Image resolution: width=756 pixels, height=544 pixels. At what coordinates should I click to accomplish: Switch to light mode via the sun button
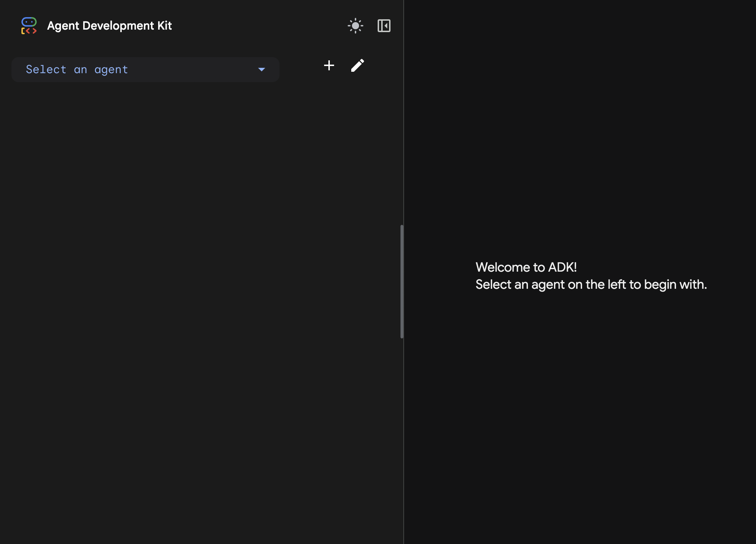[355, 26]
